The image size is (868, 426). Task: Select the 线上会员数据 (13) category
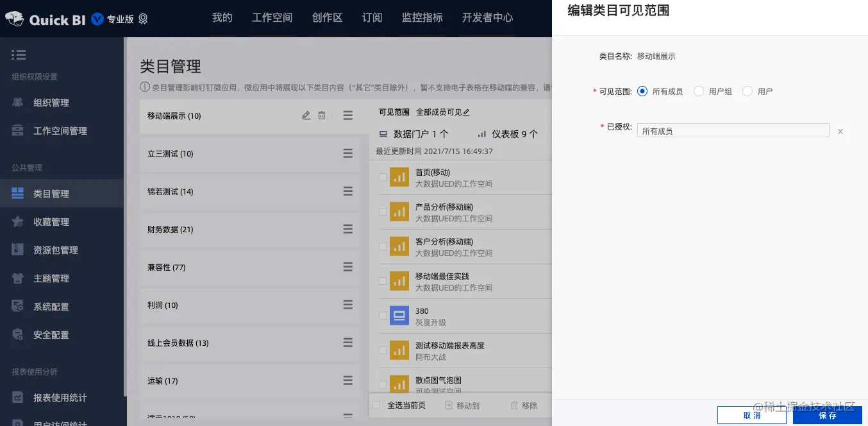(x=250, y=343)
